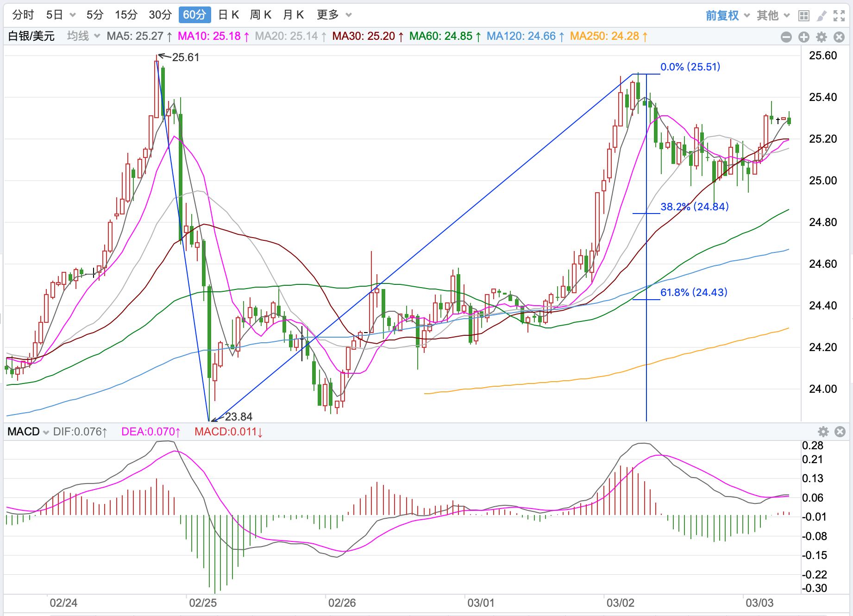Click the 白银/美元 symbol name

point(31,36)
